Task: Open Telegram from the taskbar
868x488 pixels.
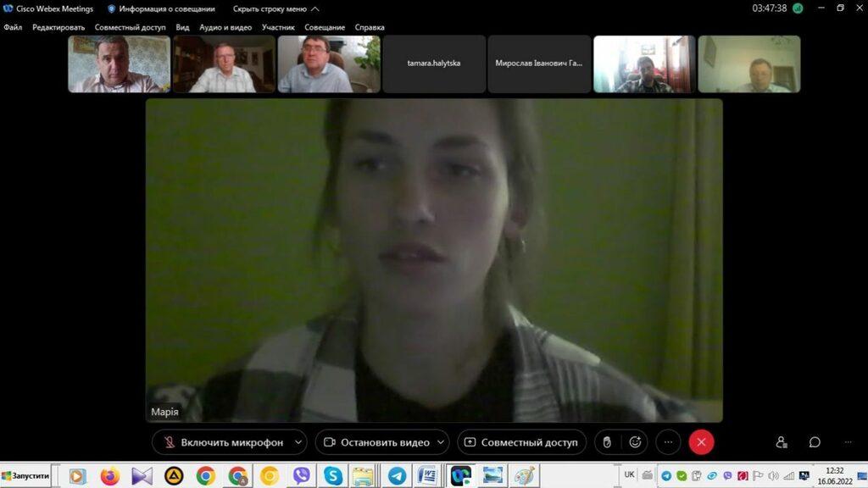Action: point(396,476)
